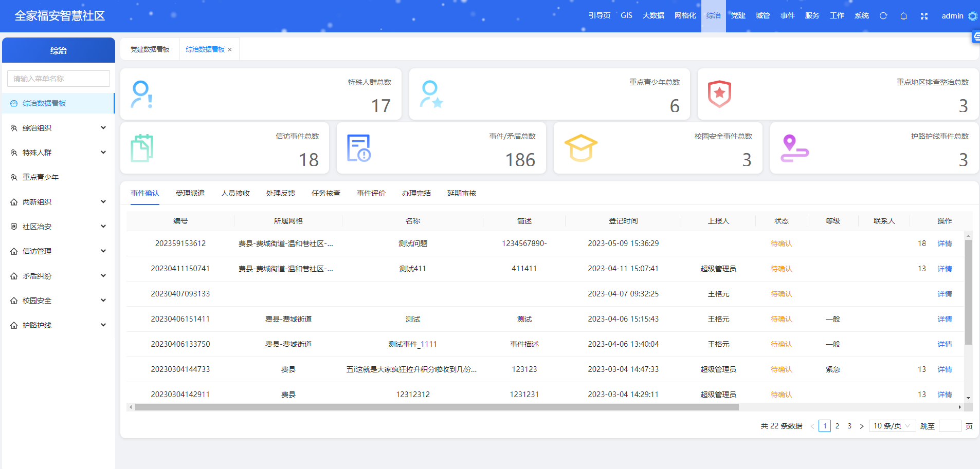
Task: Click the red shield star icon
Action: click(719, 94)
